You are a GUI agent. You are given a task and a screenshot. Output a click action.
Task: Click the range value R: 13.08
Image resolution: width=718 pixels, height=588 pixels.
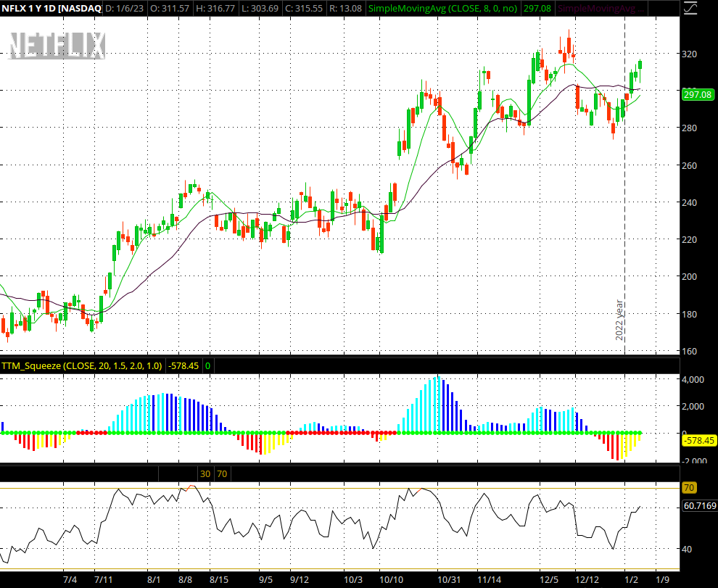point(345,8)
